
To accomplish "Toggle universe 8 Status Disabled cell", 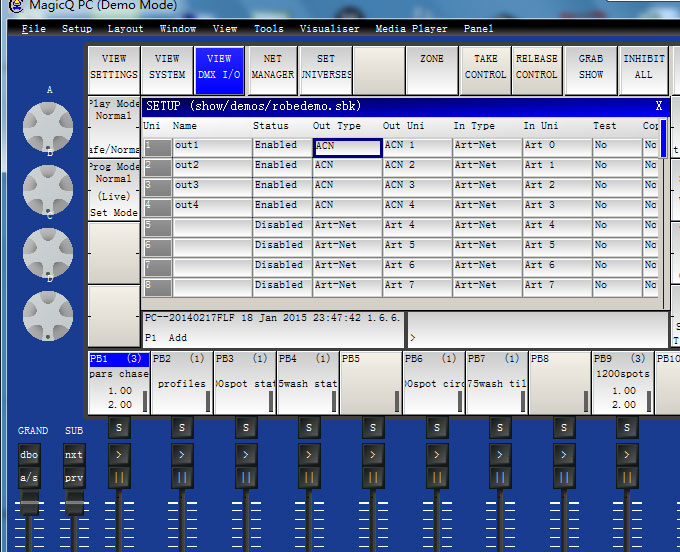I will 282,287.
